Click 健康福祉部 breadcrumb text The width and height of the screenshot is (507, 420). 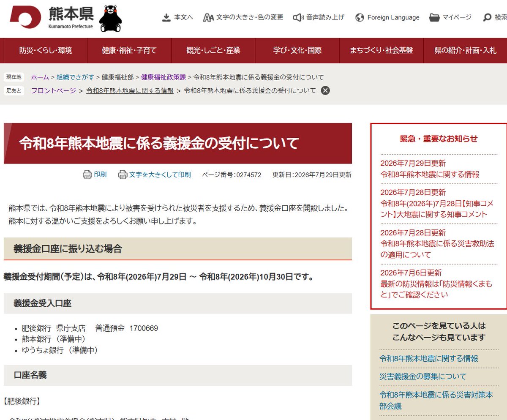(117, 77)
